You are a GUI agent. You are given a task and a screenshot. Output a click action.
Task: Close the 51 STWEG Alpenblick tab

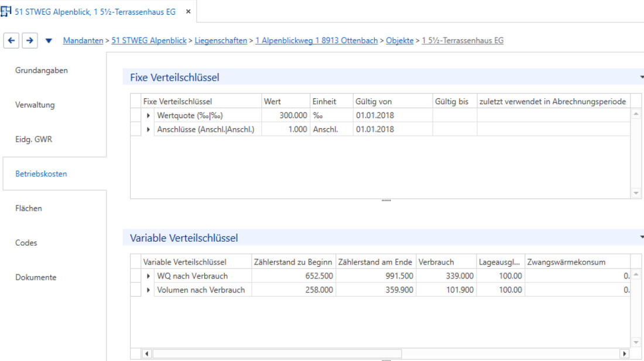[188, 12]
